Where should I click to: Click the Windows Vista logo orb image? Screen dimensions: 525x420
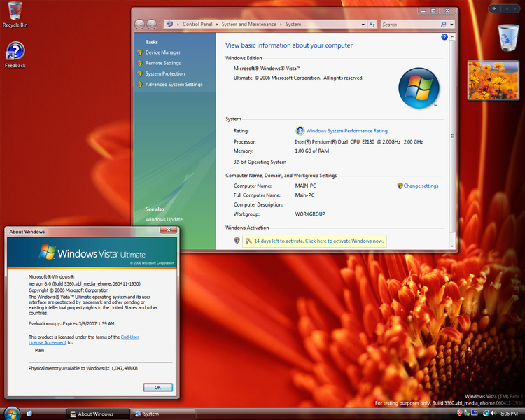click(419, 88)
